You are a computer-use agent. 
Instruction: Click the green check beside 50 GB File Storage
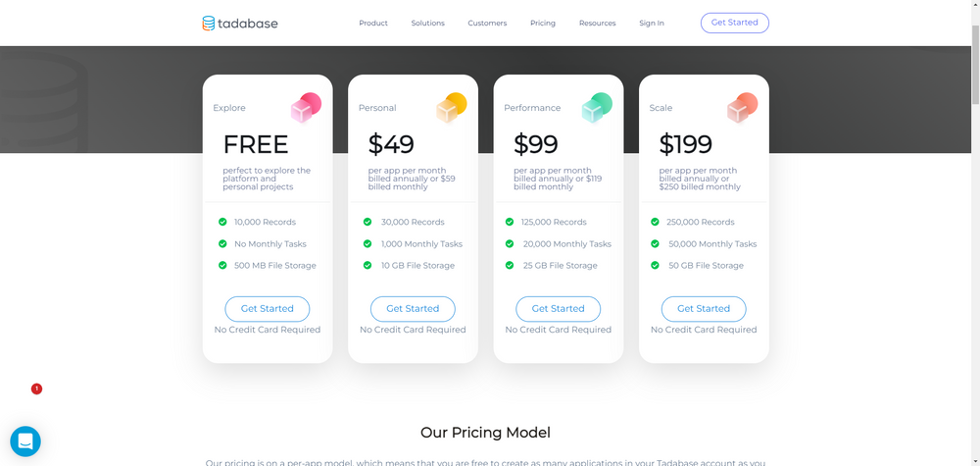pyautogui.click(x=655, y=265)
